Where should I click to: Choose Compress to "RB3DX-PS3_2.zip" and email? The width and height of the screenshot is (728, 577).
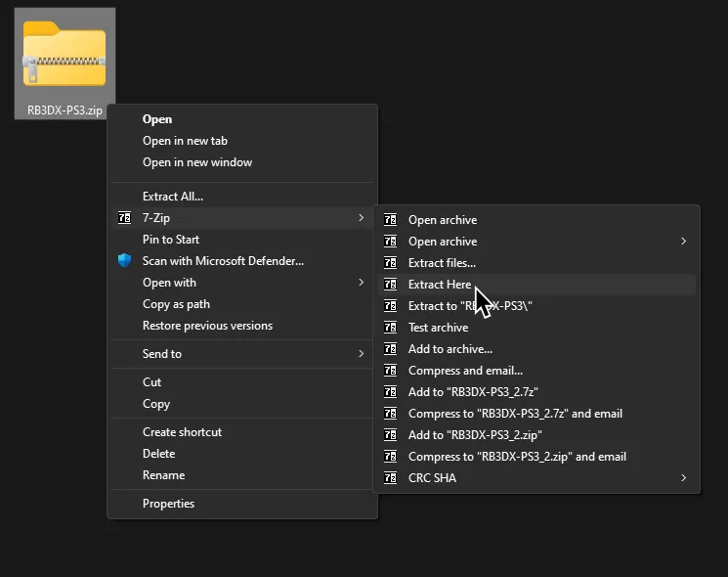(536, 456)
